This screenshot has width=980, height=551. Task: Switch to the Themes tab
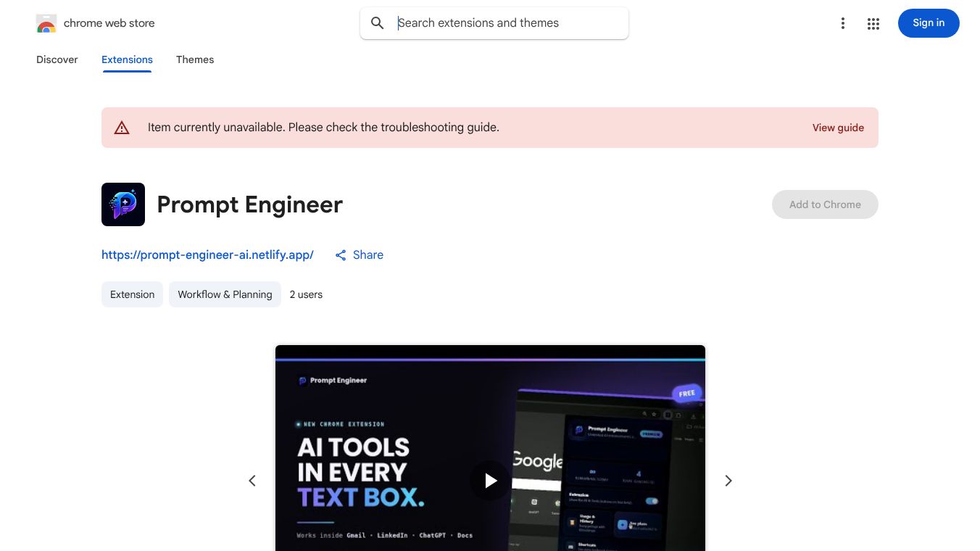(x=195, y=59)
